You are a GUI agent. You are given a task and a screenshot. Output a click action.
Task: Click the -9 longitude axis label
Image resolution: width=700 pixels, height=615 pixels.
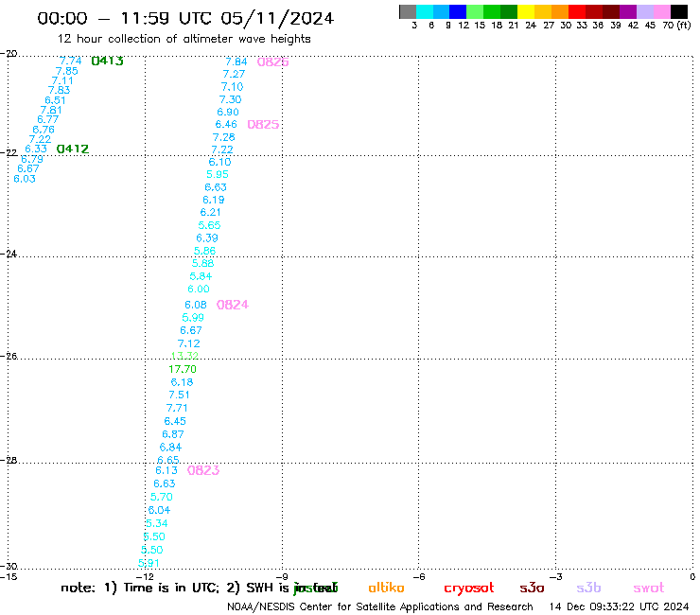coord(282,577)
